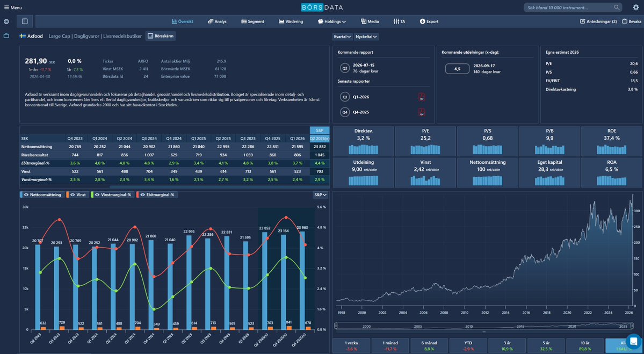Viewport: 644px width, 354px height.
Task: Open the P/S 0,68 card
Action: [488, 141]
